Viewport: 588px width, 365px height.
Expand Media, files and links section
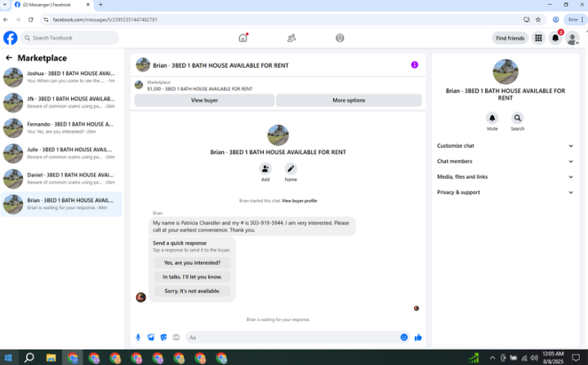tap(506, 176)
